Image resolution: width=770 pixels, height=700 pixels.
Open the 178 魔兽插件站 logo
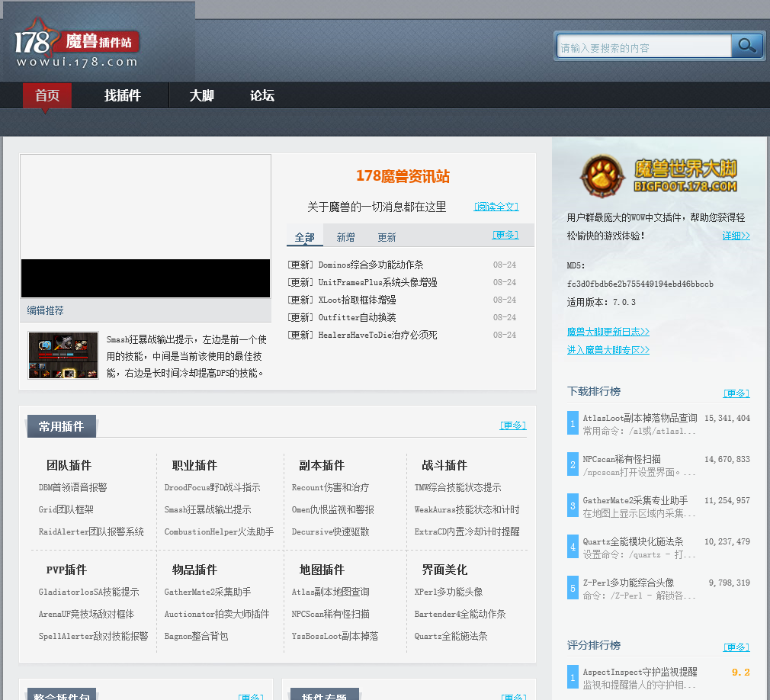[x=76, y=43]
